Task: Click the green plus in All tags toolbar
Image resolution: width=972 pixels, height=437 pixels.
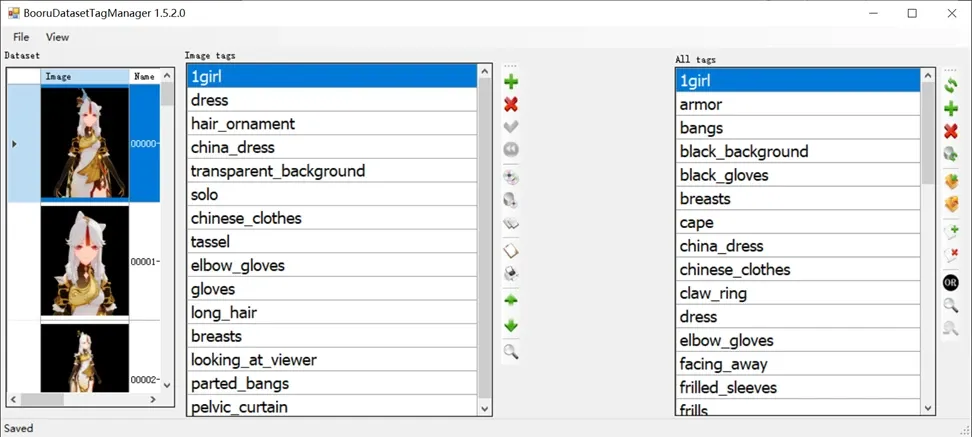Action: coord(950,109)
